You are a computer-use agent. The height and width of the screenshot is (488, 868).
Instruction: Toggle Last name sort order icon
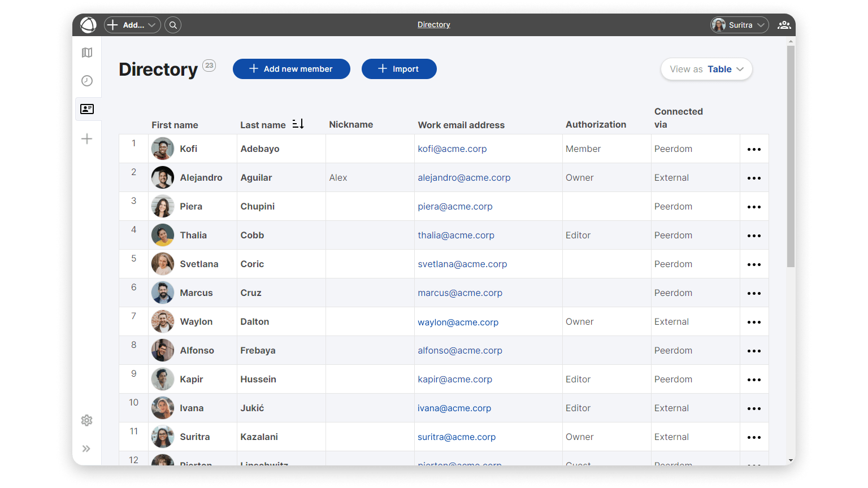[298, 124]
